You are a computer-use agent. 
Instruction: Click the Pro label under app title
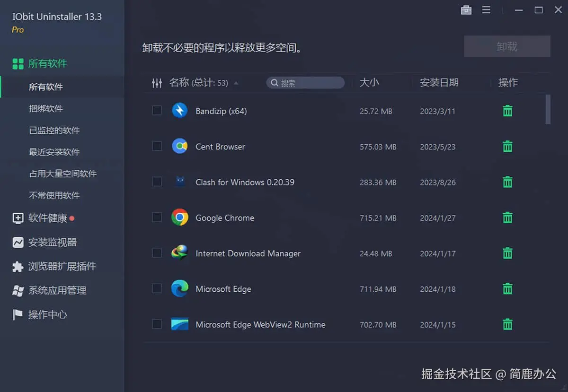[x=18, y=30]
